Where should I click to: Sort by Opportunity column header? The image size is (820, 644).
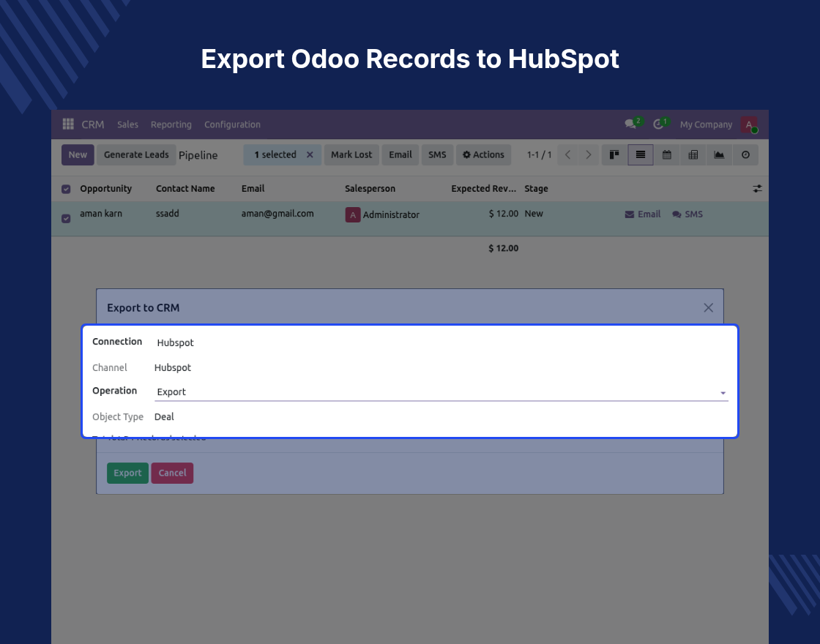click(x=105, y=189)
